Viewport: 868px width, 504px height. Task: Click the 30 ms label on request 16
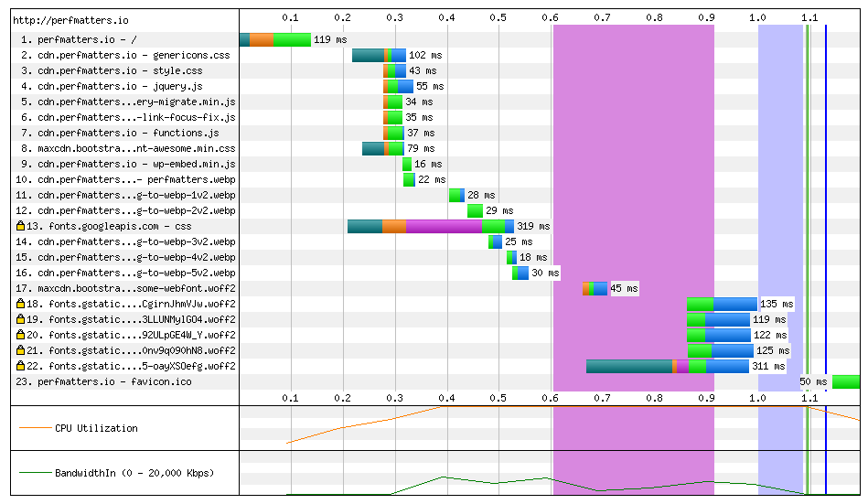pos(545,273)
